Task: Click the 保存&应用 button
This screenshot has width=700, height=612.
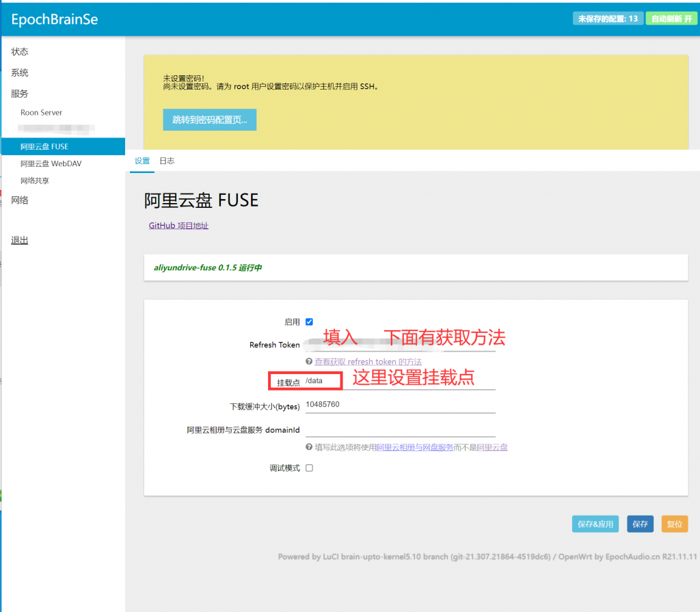Action: [x=595, y=524]
